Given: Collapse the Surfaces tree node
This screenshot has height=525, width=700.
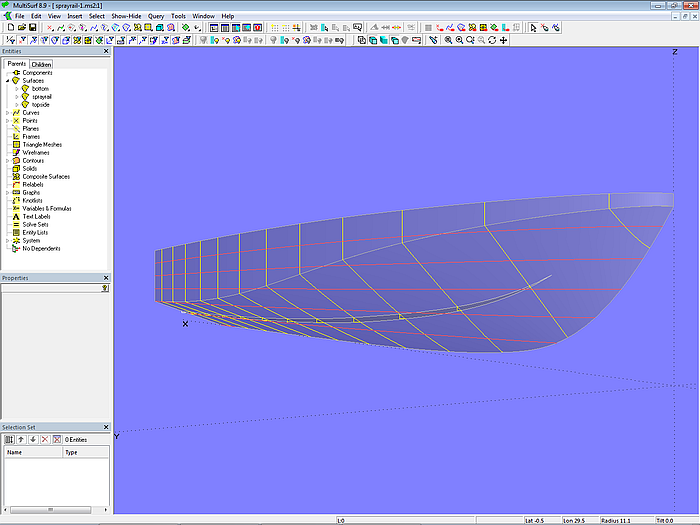Looking at the screenshot, I should point(8,80).
